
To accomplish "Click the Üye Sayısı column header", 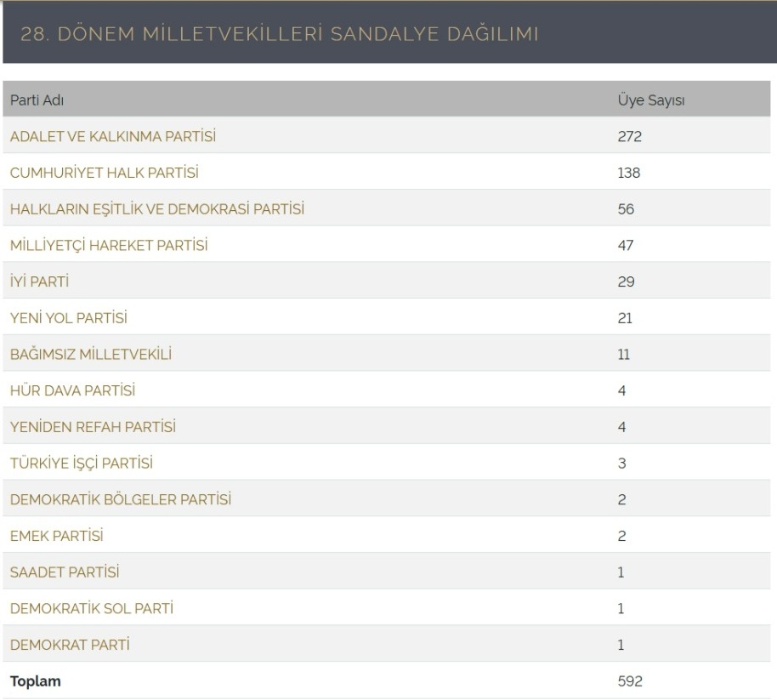I will click(x=650, y=100).
